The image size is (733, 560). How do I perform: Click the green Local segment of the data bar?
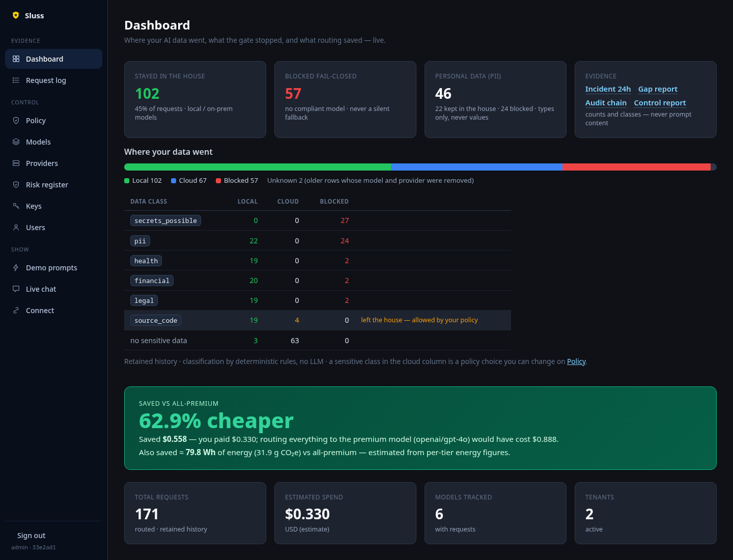[258, 167]
